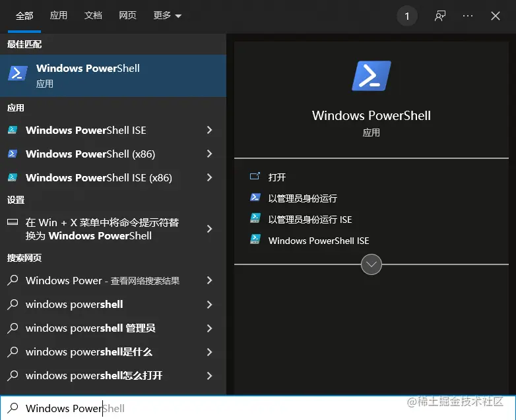Select Windows PowerShell ISE in the actions list

click(319, 241)
